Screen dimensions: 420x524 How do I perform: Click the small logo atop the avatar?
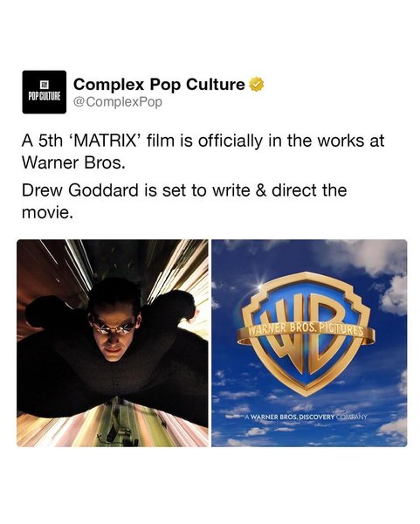tap(45, 86)
